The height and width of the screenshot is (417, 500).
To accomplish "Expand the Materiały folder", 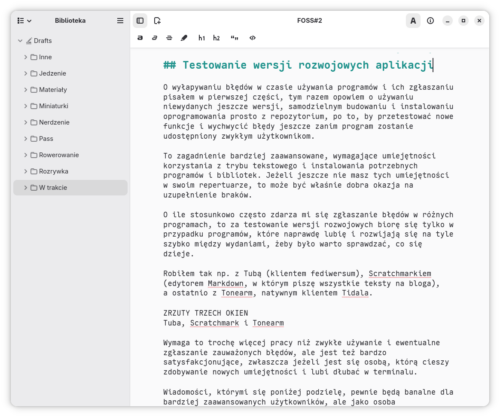I will [26, 90].
